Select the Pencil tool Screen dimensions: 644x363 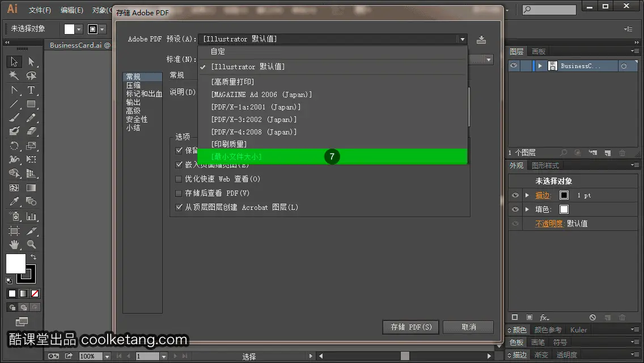click(31, 118)
